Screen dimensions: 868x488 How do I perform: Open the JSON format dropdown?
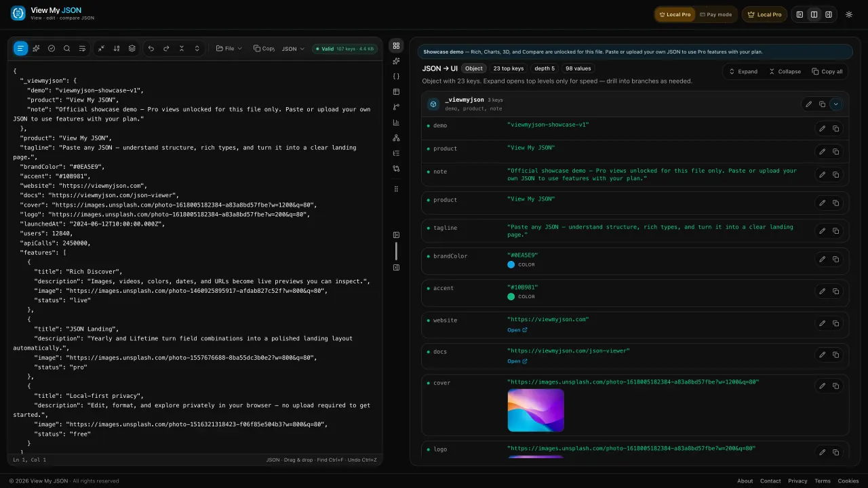coord(293,49)
